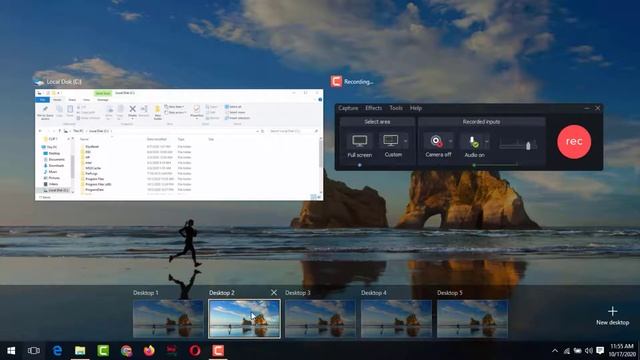Viewport: 640px width, 360px height.
Task: Select the Local Disk (C:) window preview title
Action: 64,82
